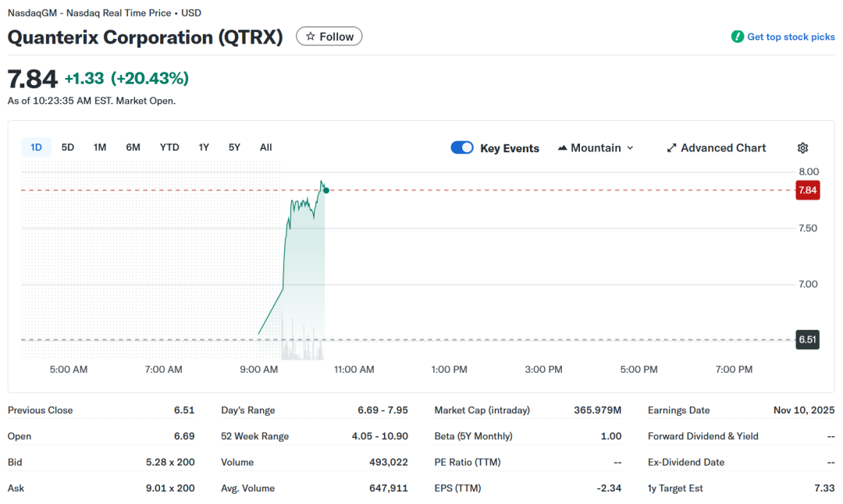843x504 pixels.
Task: Switch to the 5D time range
Action: (68, 147)
